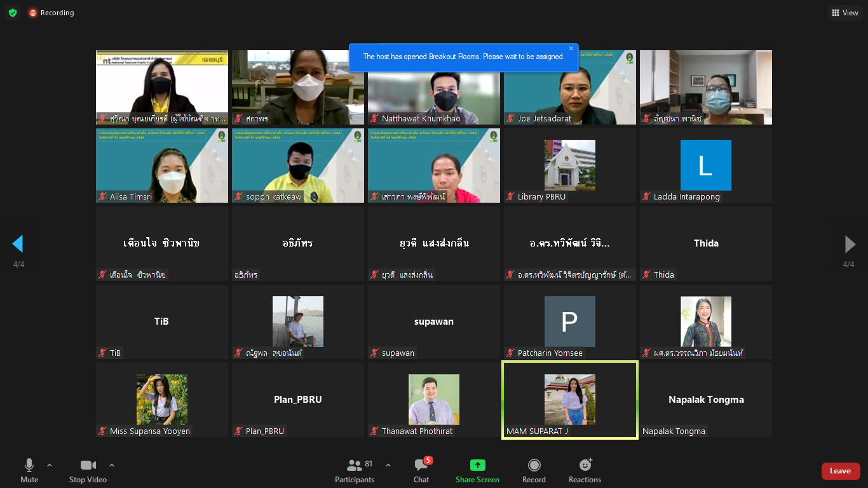Click Natthawat Khumkhao's video tile

click(433, 87)
